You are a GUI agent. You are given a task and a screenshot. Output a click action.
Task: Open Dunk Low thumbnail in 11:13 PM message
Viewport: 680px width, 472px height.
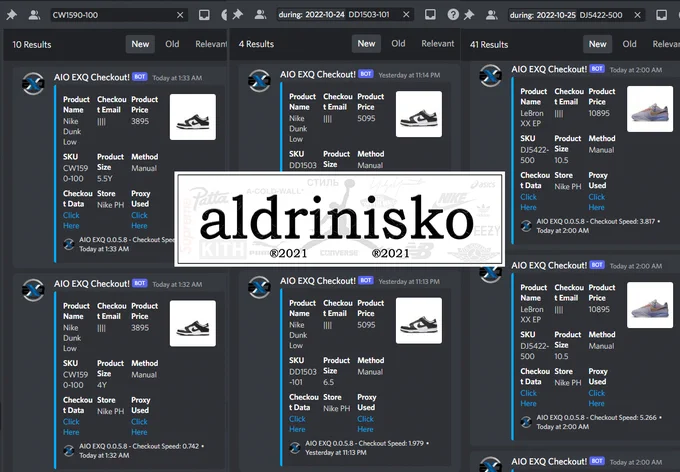[419, 321]
